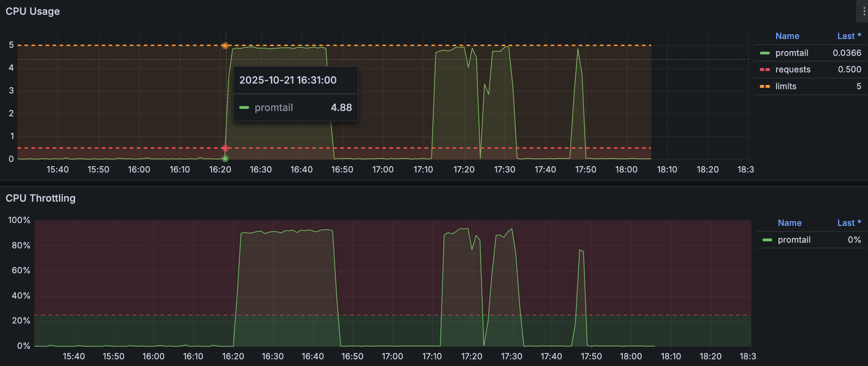Click red requests color swatch in legend
The height and width of the screenshot is (366, 868).
(x=764, y=70)
